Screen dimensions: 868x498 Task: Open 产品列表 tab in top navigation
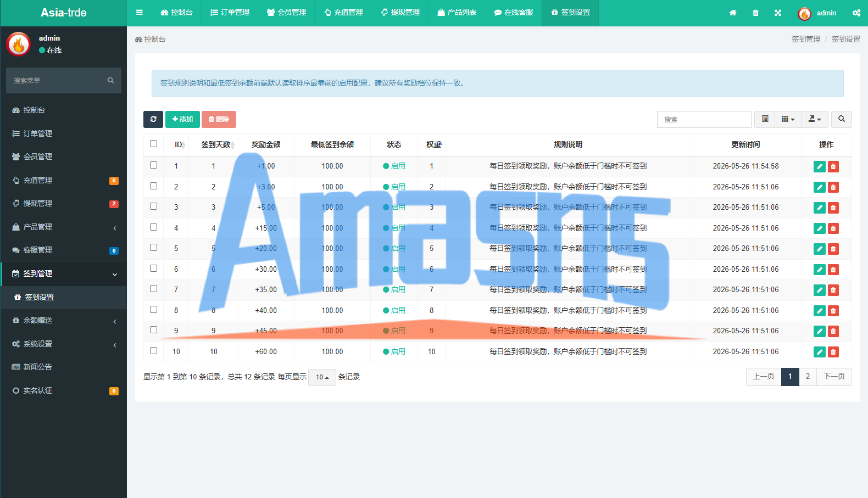point(457,12)
